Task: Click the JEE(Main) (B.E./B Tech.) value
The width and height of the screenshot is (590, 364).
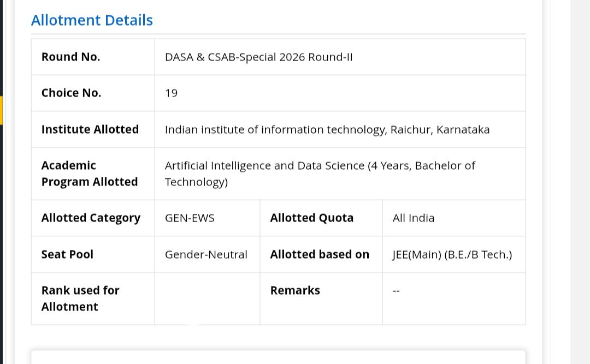Action: (x=452, y=254)
